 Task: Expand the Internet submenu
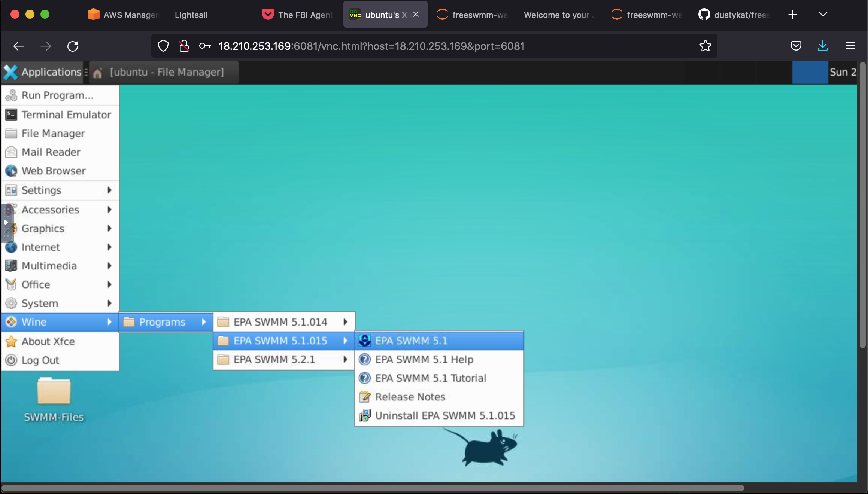pos(60,247)
